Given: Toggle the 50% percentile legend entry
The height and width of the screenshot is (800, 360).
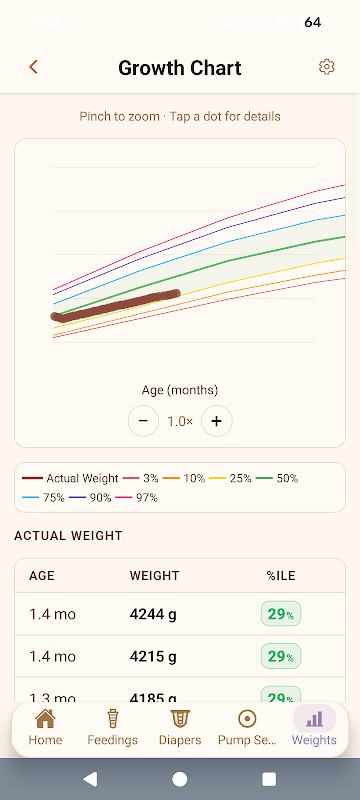Looking at the screenshot, I should click(x=276, y=479).
